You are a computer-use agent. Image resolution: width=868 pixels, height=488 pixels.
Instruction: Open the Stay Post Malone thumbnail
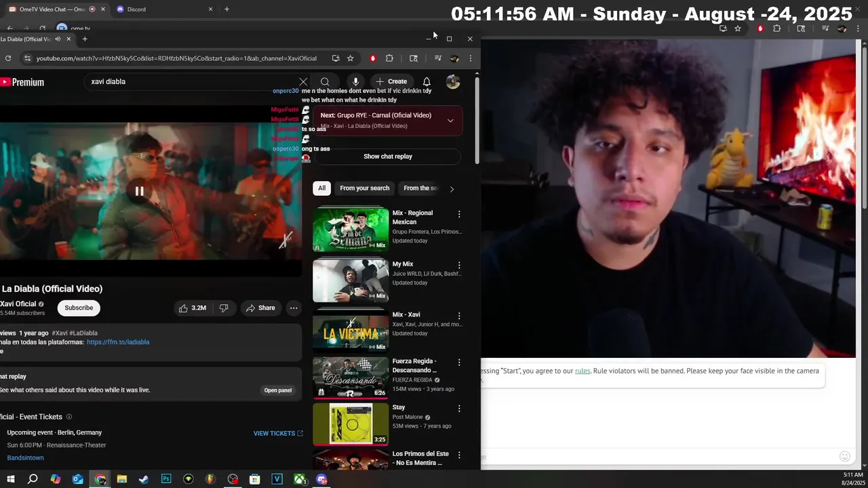[x=351, y=424]
